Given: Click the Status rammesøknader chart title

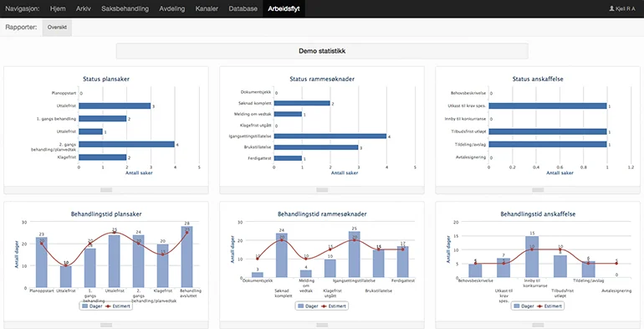Looking at the screenshot, I should (x=322, y=79).
